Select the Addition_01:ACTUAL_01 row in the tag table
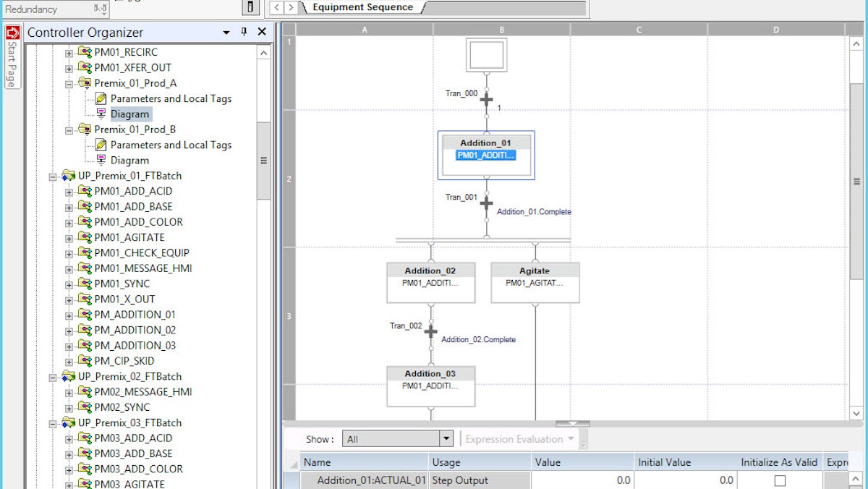This screenshot has width=868, height=489. click(x=369, y=480)
